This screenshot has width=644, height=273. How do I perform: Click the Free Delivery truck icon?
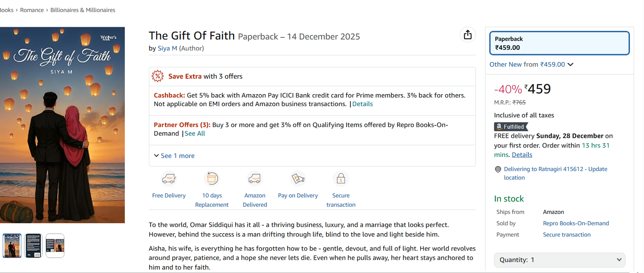(169, 179)
